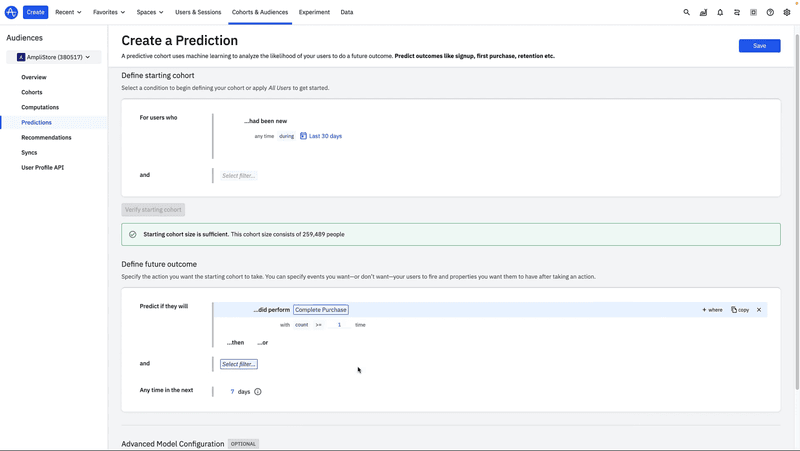Viewport: 800px width, 451px height.
Task: Click the help question mark icon
Action: click(770, 13)
